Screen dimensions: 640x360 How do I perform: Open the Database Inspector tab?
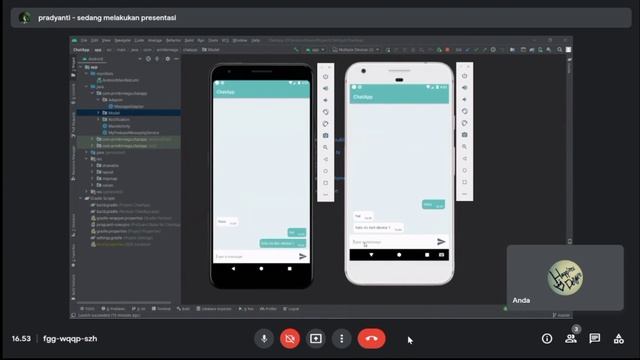pyautogui.click(x=213, y=309)
